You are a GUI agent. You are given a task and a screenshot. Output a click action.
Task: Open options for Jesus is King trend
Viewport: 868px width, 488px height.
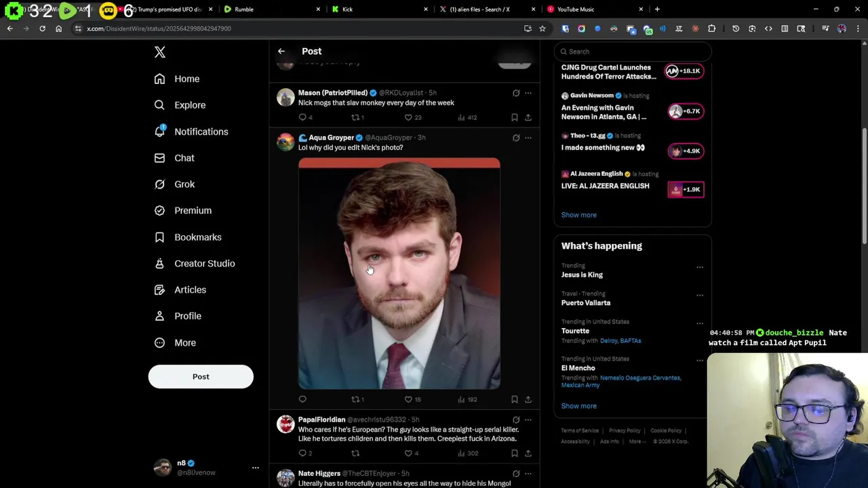coord(700,267)
